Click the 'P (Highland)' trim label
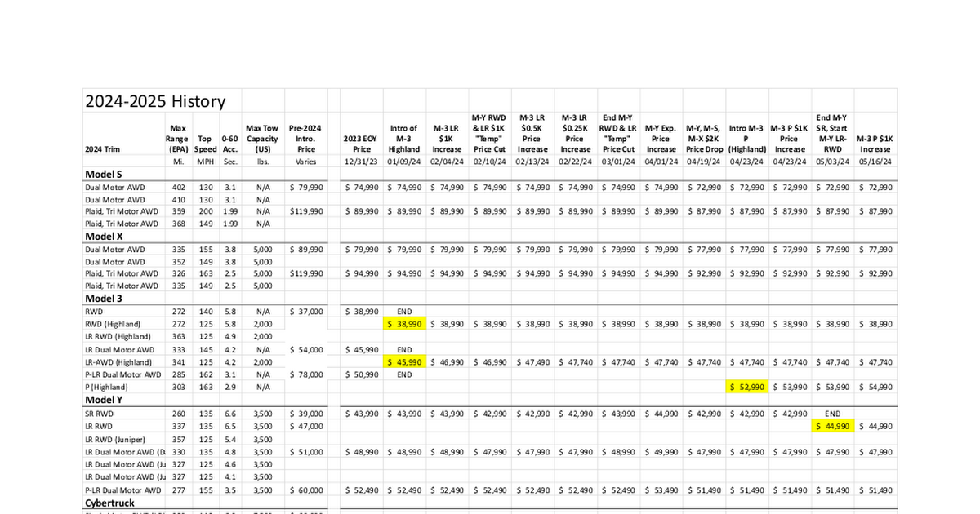The width and height of the screenshot is (980, 514). pos(107,388)
